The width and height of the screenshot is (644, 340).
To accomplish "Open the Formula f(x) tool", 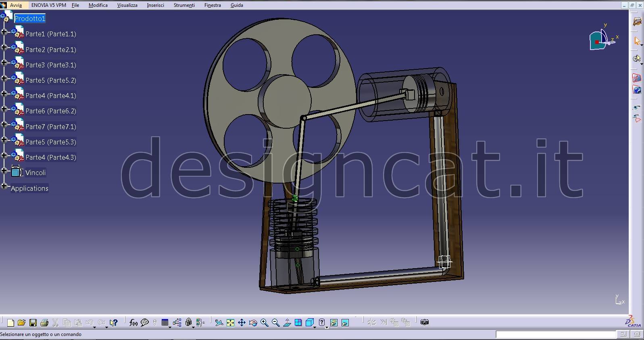I will click(x=133, y=322).
